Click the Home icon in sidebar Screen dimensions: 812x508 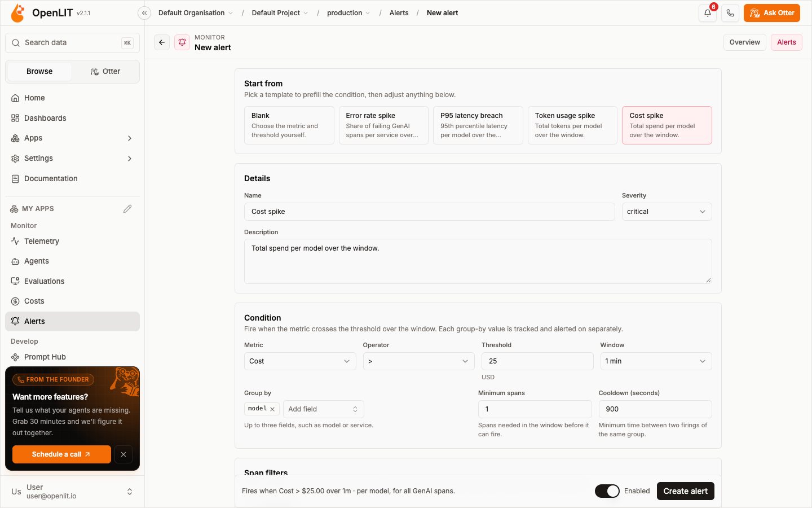15,98
